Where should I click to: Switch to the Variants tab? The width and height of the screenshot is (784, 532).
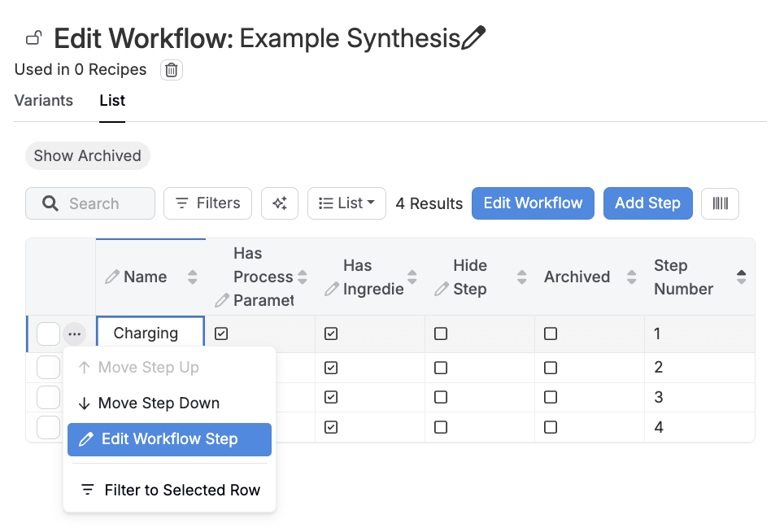click(44, 101)
